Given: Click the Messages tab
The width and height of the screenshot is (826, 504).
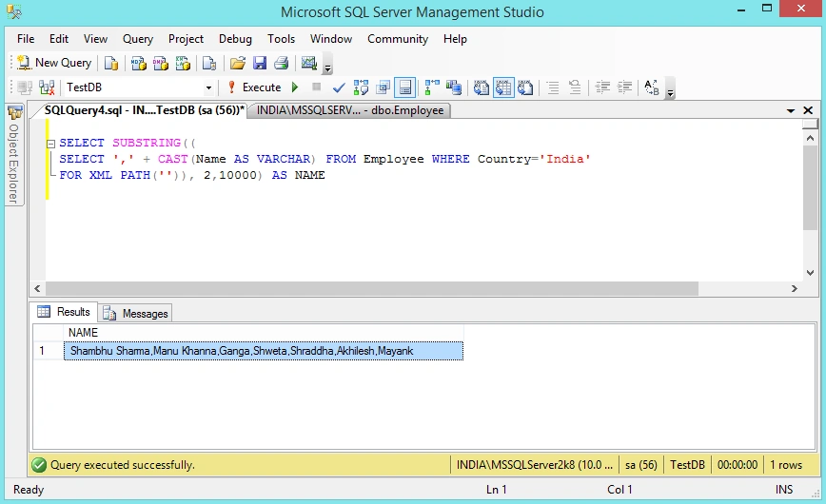Looking at the screenshot, I should (135, 314).
